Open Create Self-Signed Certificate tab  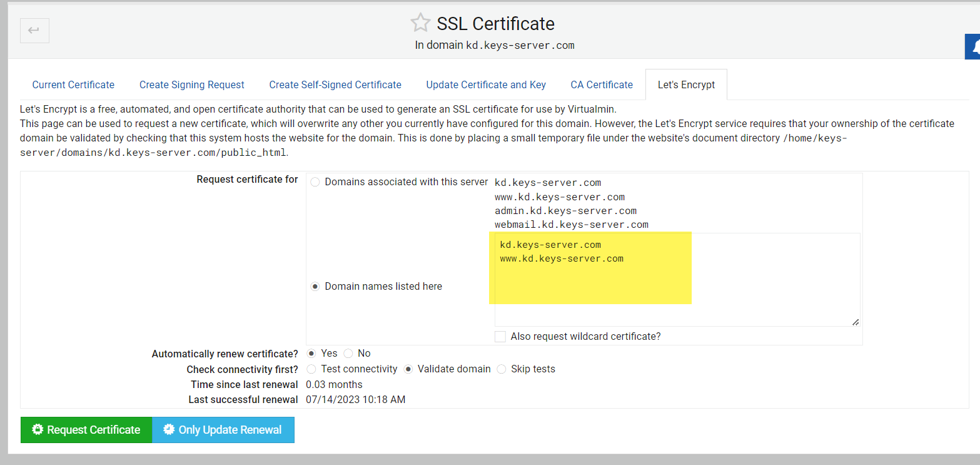[x=335, y=84]
